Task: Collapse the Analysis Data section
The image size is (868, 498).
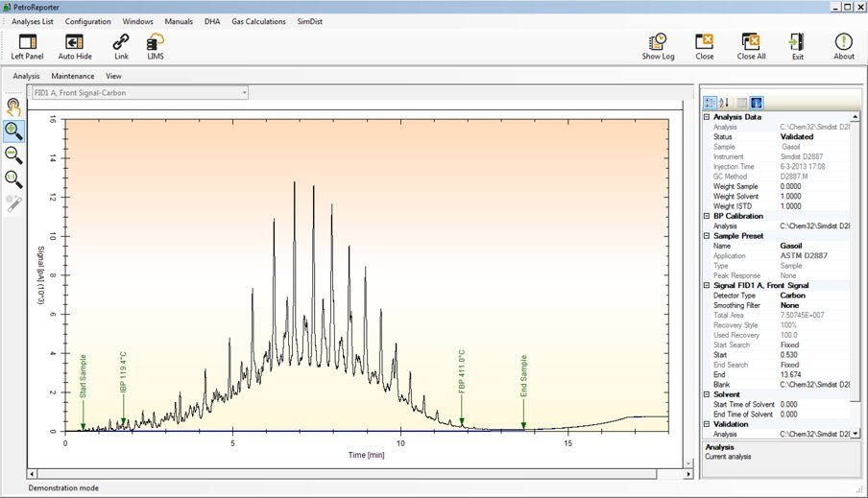Action: tap(707, 117)
